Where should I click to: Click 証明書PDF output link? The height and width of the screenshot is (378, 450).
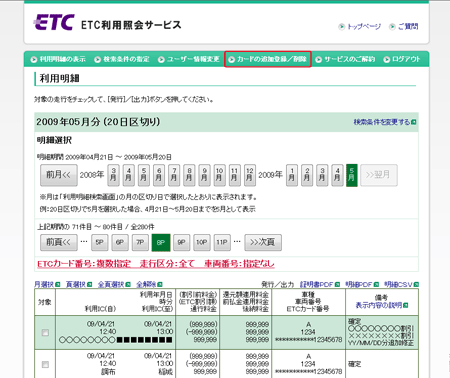pyautogui.click(x=320, y=284)
